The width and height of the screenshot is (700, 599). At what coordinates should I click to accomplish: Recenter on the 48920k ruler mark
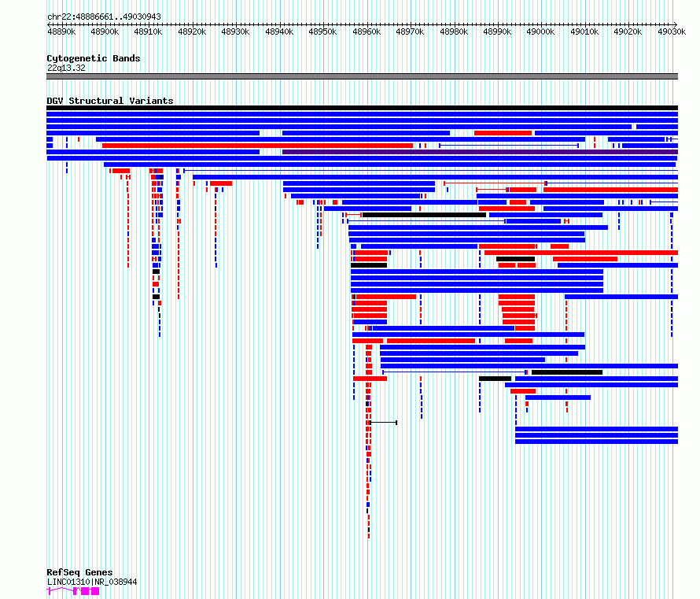(x=192, y=31)
